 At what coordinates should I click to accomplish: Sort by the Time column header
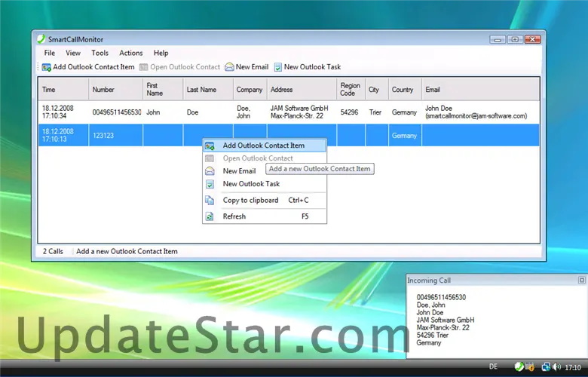(x=63, y=90)
